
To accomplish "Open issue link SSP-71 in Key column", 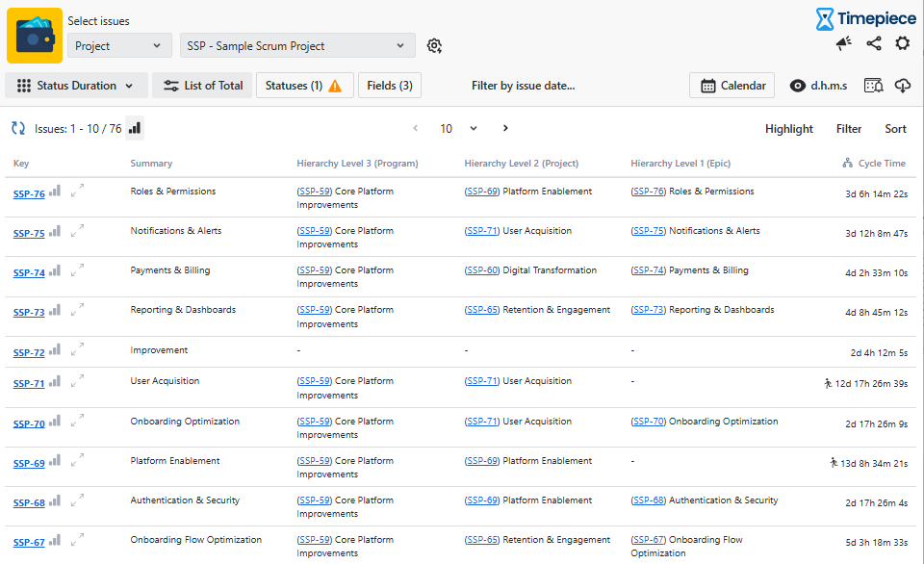I will click(29, 384).
